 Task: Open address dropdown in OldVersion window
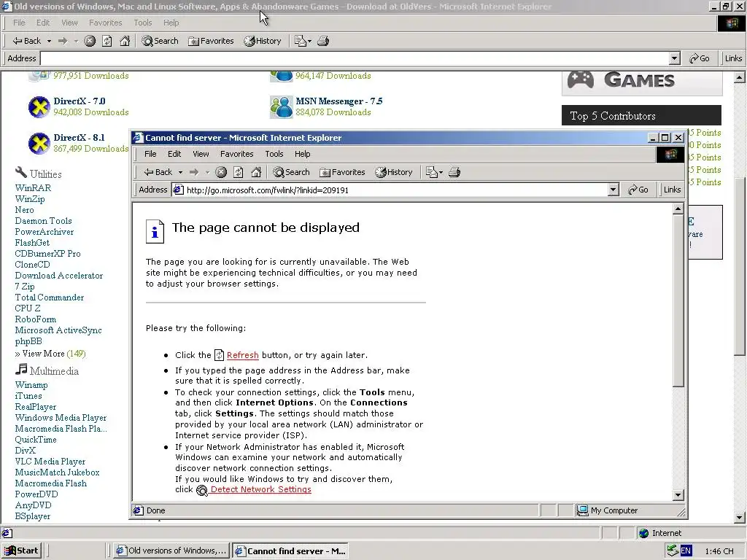[x=674, y=58]
